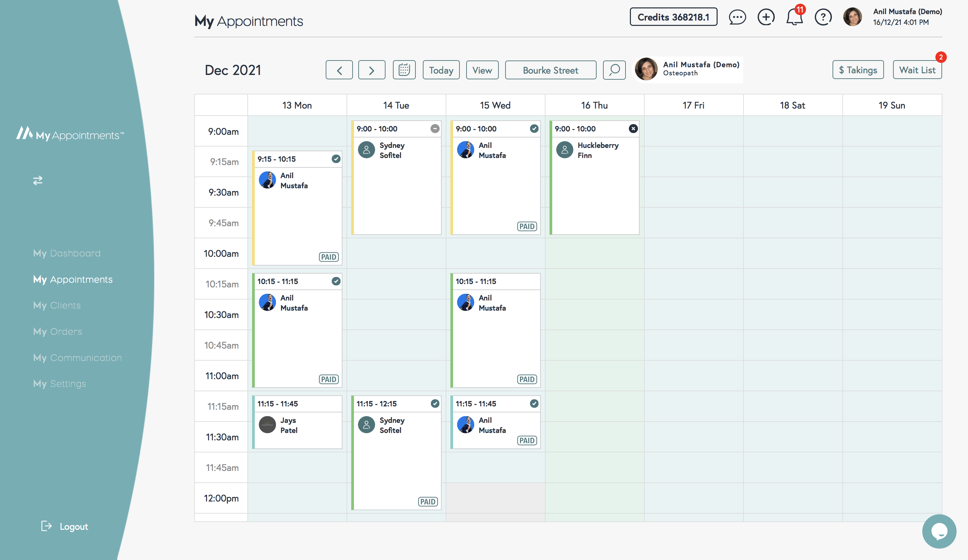This screenshot has width=968, height=560.
Task: Open practitioner selector Anil Mustafa Osteopath
Action: click(x=688, y=69)
